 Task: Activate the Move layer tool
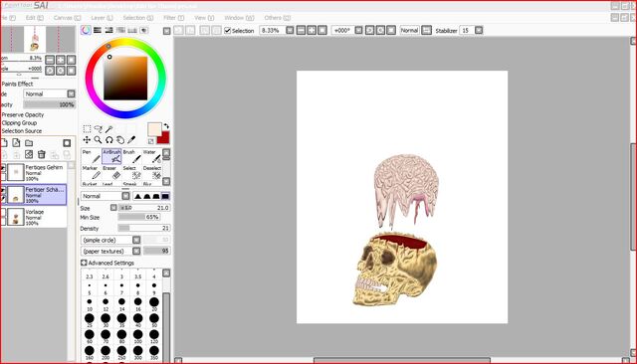[x=87, y=140]
